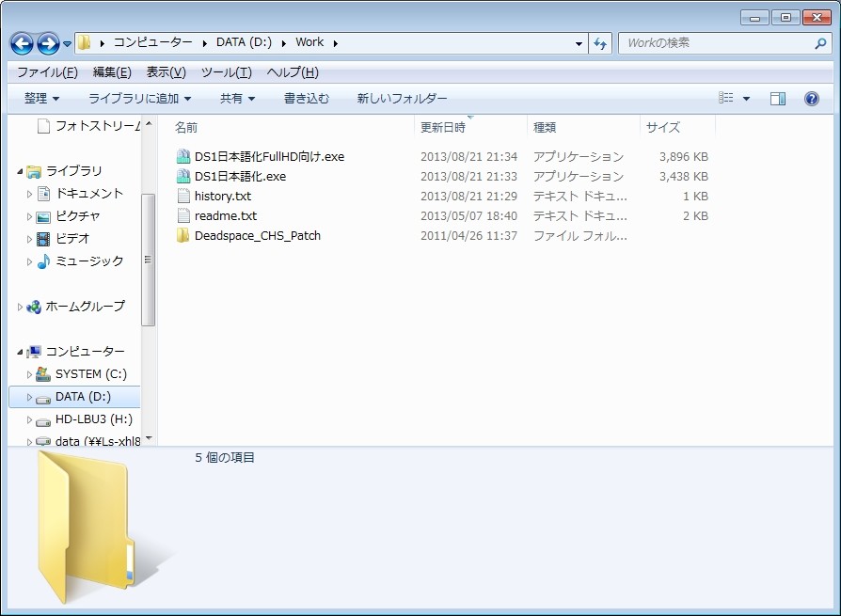
Task: Click the folder name 'Deadspace_CHS_Patch'
Action: (258, 236)
